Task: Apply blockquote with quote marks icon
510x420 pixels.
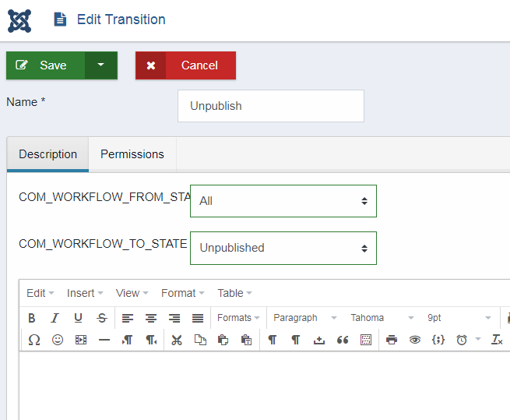Action: (x=343, y=340)
